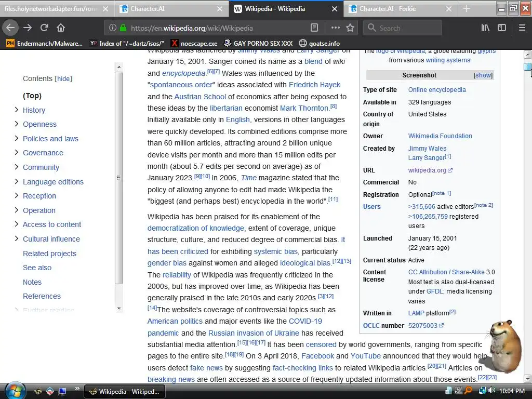Click the page scrollbar down arrow
Screen dimensions: 532x399
click(x=527, y=379)
